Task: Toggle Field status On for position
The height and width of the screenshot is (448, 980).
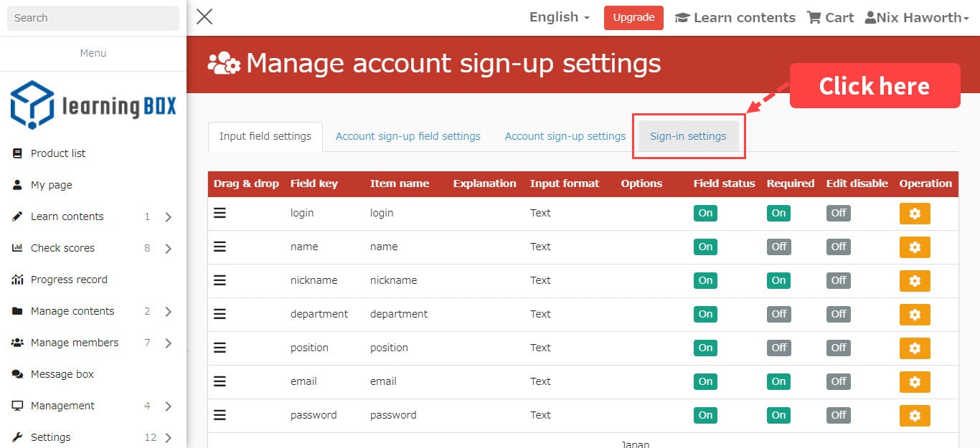Action: point(705,348)
